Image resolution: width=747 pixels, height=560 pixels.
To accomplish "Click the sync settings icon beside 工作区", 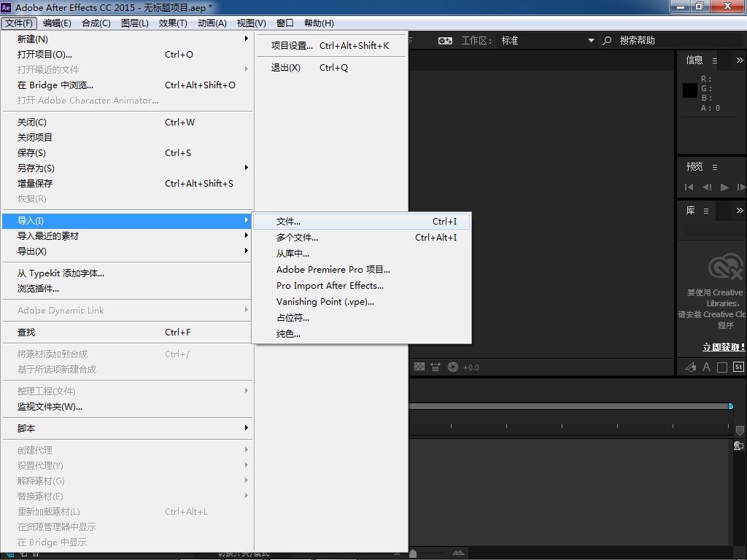I will 445,41.
